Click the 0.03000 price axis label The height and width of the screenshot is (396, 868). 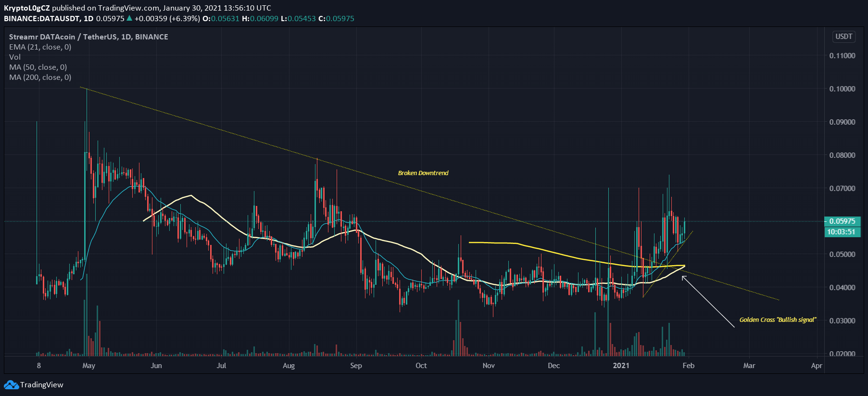point(842,321)
